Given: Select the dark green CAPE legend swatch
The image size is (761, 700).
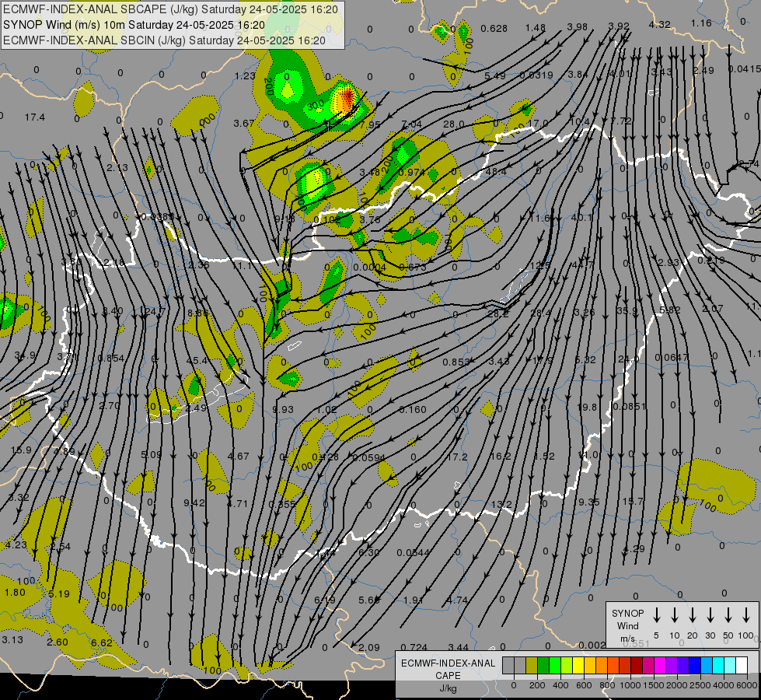Looking at the screenshot, I should click(x=543, y=665).
